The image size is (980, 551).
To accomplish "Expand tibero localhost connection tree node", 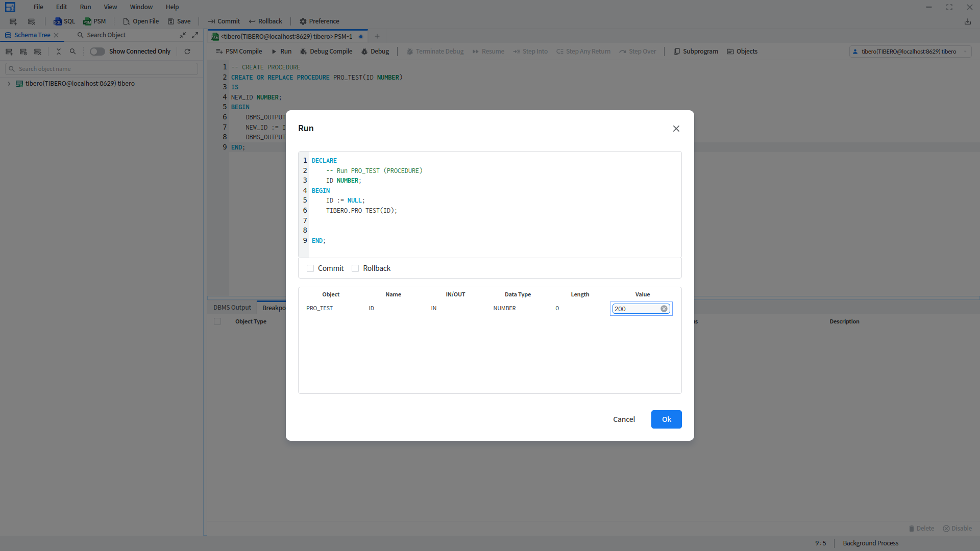I will click(x=9, y=84).
